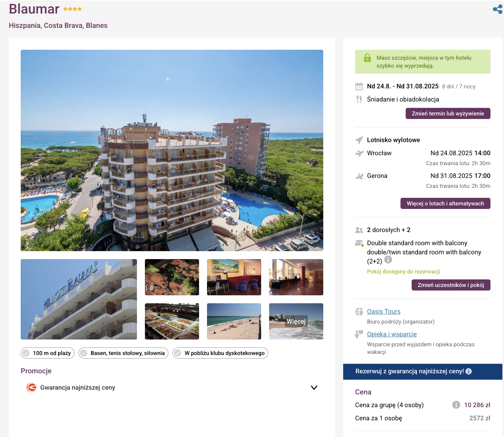Open 'Zmień termin lub wyżywienie' options
This screenshot has width=504, height=437.
pyautogui.click(x=448, y=113)
